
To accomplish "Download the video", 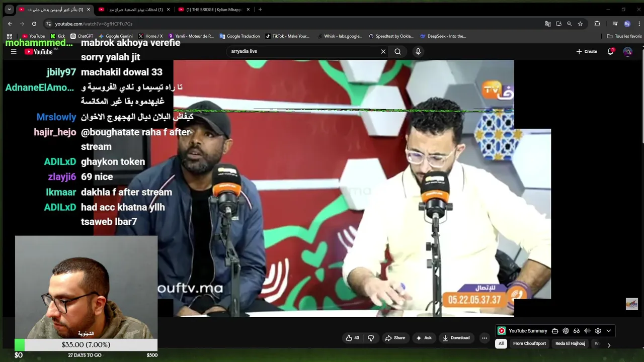I will [456, 338].
